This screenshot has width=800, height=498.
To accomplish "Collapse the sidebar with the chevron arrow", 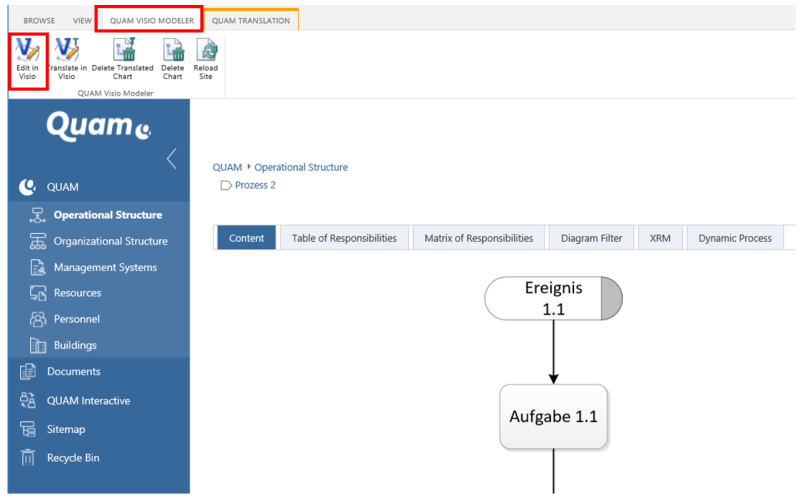I will pos(171,158).
